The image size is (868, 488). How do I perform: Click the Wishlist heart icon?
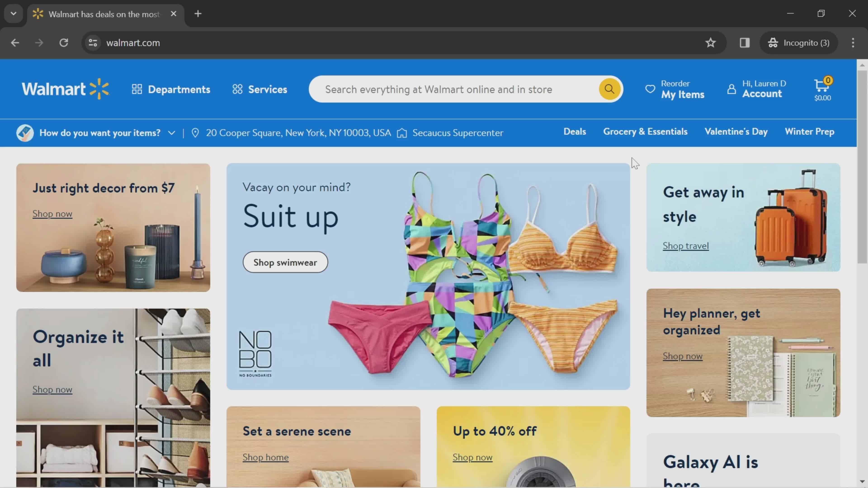pos(650,89)
